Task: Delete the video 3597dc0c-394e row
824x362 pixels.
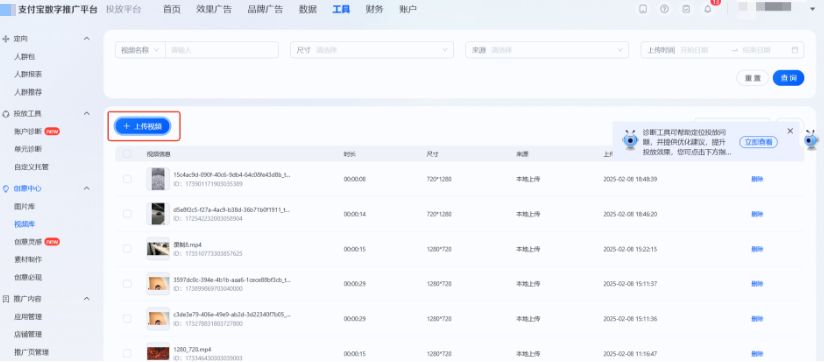Action: [x=757, y=284]
